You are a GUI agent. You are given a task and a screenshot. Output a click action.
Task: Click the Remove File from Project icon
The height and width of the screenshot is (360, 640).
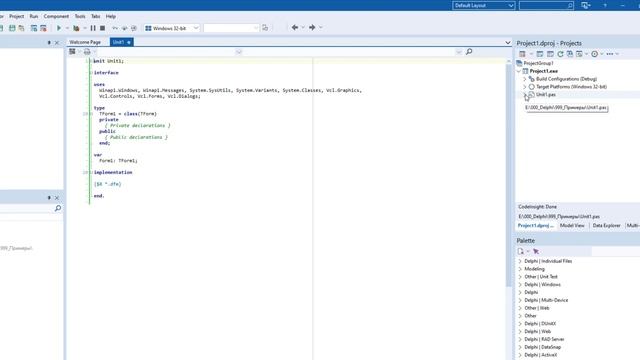[x=43, y=28]
